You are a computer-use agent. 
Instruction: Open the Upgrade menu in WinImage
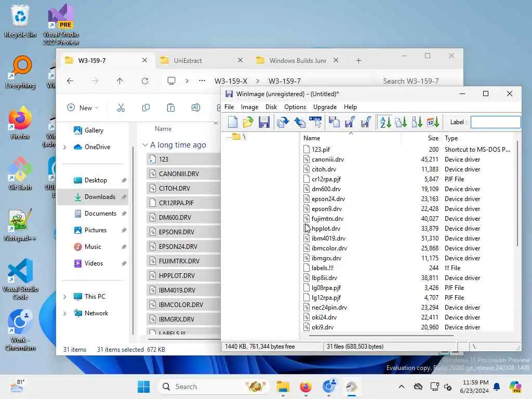(x=325, y=107)
